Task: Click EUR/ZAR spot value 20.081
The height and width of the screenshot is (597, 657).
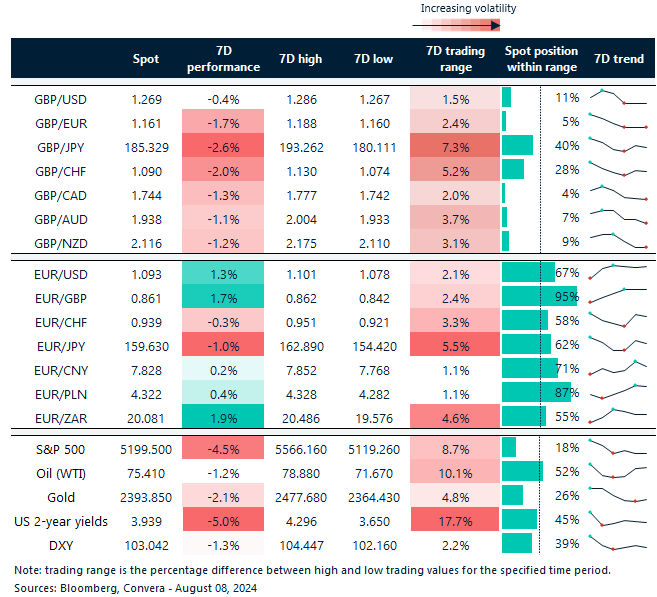Action: click(146, 419)
